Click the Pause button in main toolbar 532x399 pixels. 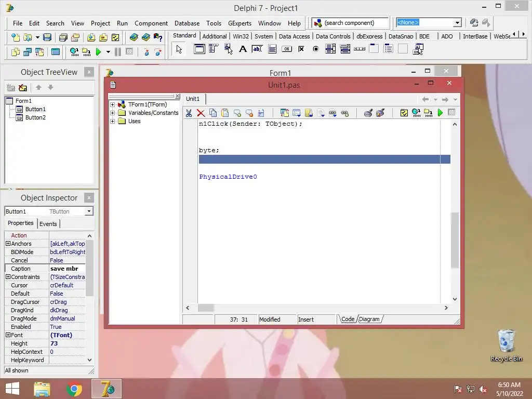[118, 52]
